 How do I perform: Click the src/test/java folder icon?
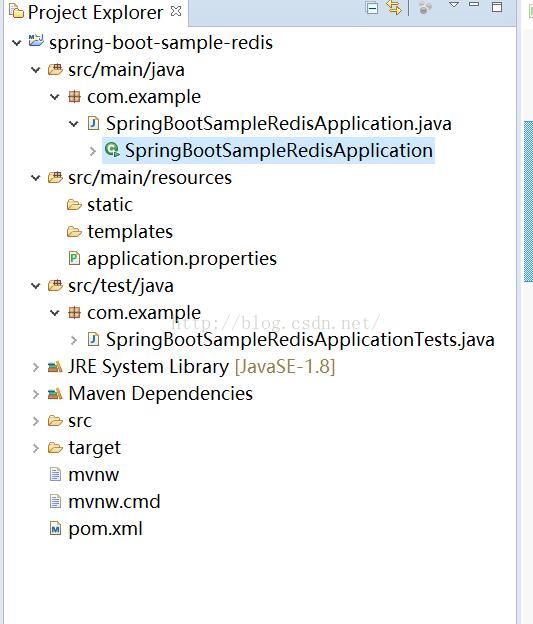[55, 285]
